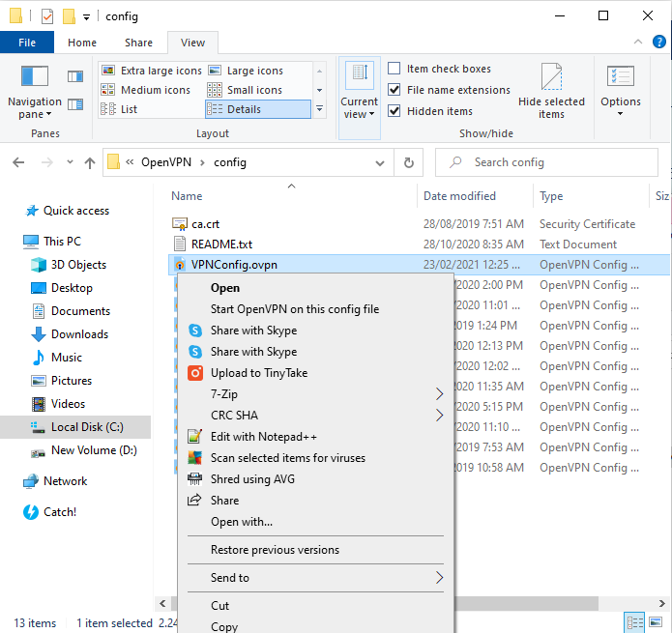Click the Navigation pane icon
Screen dimensions: 672x633
35,76
